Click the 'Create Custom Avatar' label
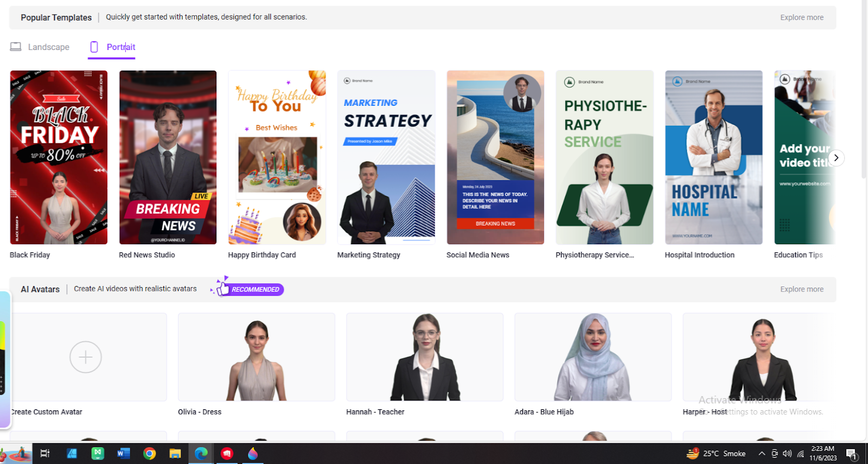The width and height of the screenshot is (868, 464). tap(46, 412)
